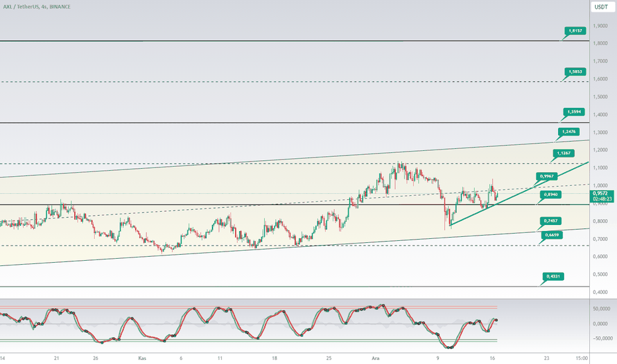The image size is (617, 364).
Task: Select the 1,8157 price level label
Action: 575,30
